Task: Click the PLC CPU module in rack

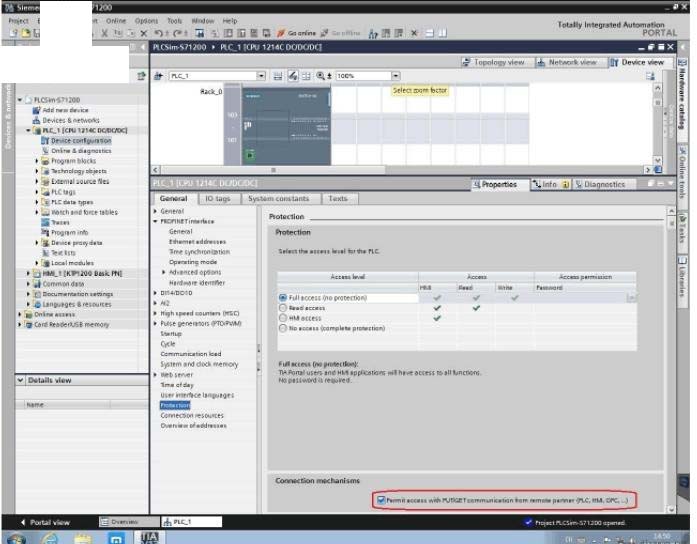Action: 286,125
